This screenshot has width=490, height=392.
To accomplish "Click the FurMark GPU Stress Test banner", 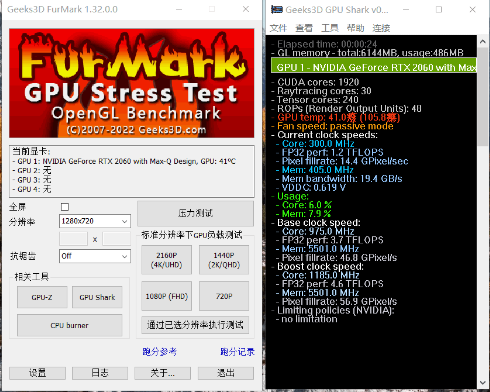I will 132,83.
